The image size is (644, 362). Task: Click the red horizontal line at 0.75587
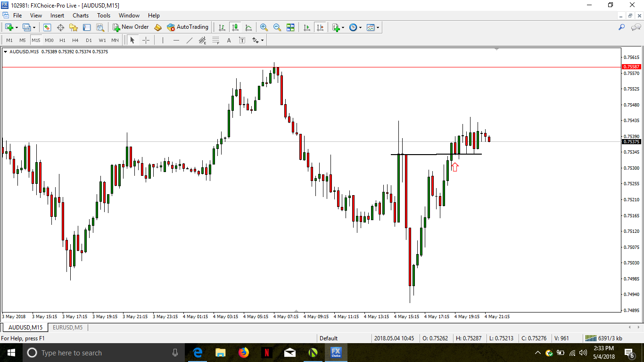[x=141, y=67]
